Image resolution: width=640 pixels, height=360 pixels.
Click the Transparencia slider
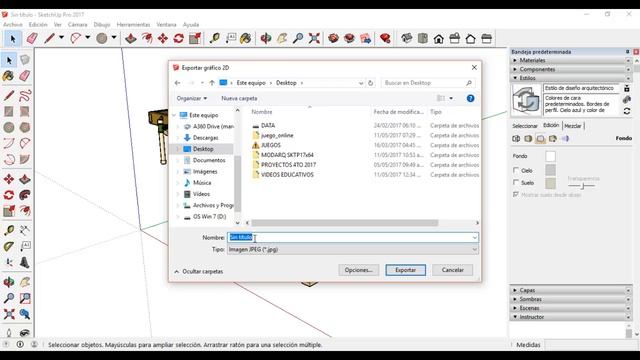pos(582,186)
